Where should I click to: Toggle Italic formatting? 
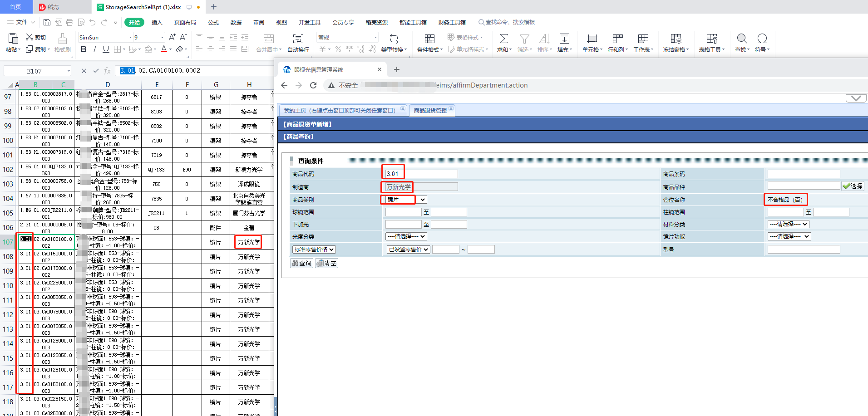coord(94,49)
